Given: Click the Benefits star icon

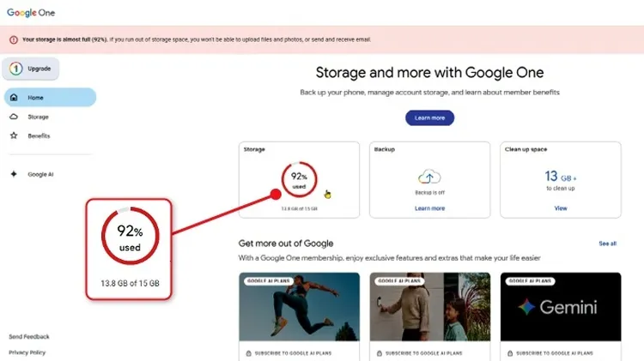Looking at the screenshot, I should (x=14, y=135).
